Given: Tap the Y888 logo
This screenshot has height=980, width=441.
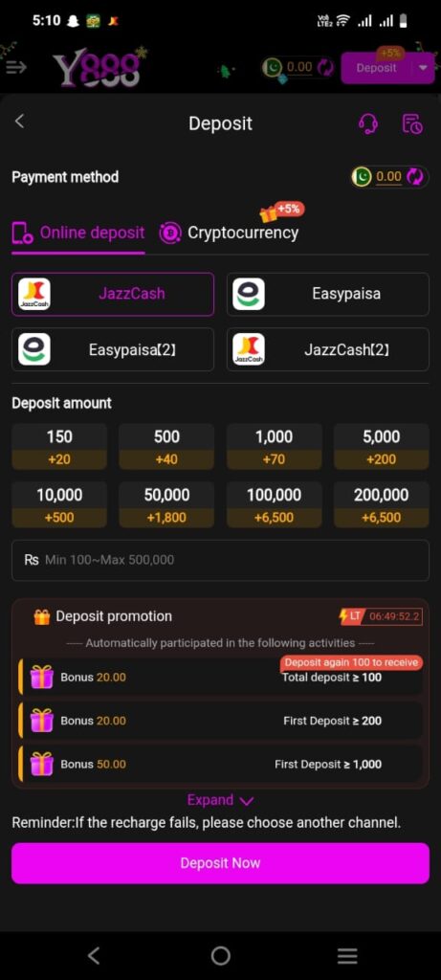Looking at the screenshot, I should (x=97, y=68).
